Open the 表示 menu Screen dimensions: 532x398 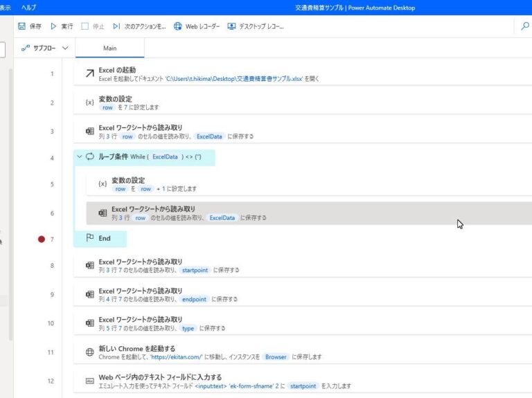pos(5,8)
